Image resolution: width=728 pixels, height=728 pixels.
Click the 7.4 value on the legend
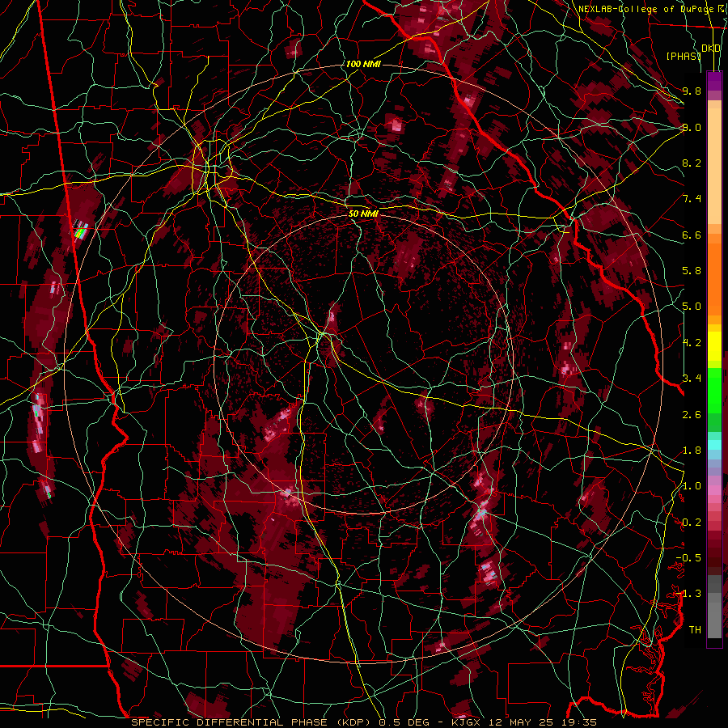[692, 199]
